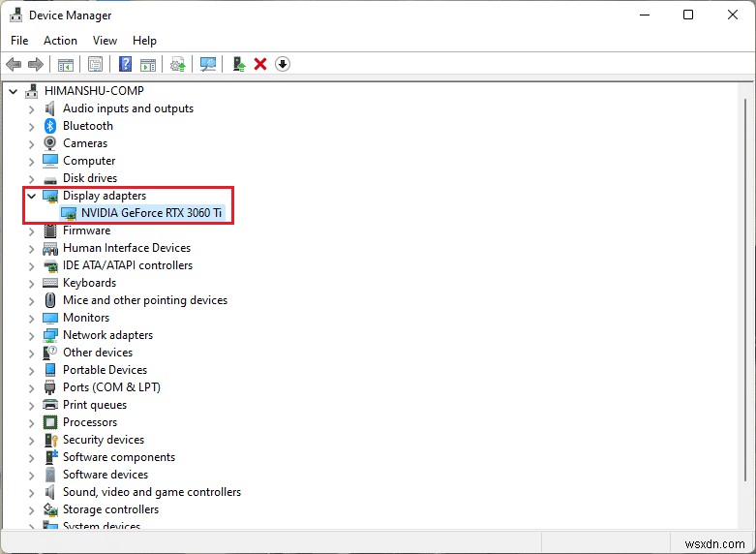The width and height of the screenshot is (756, 554).
Task: Select the Computer category label
Action: [89, 161]
